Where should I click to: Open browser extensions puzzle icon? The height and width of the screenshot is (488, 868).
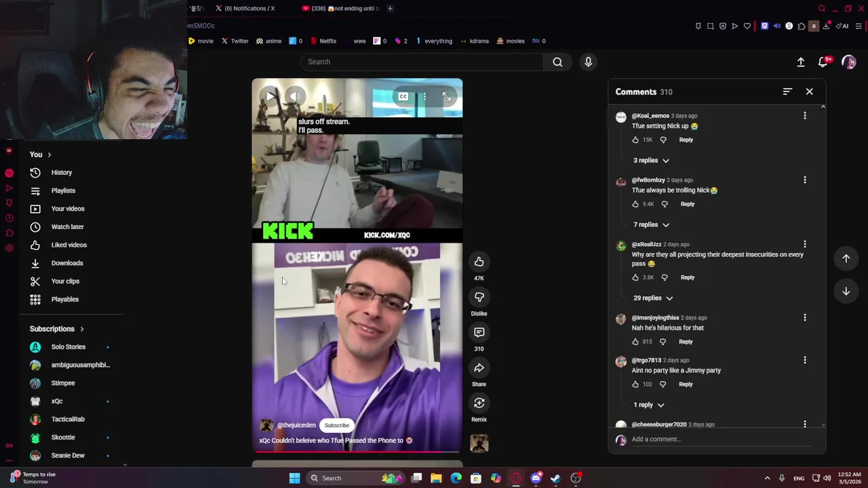point(801,26)
